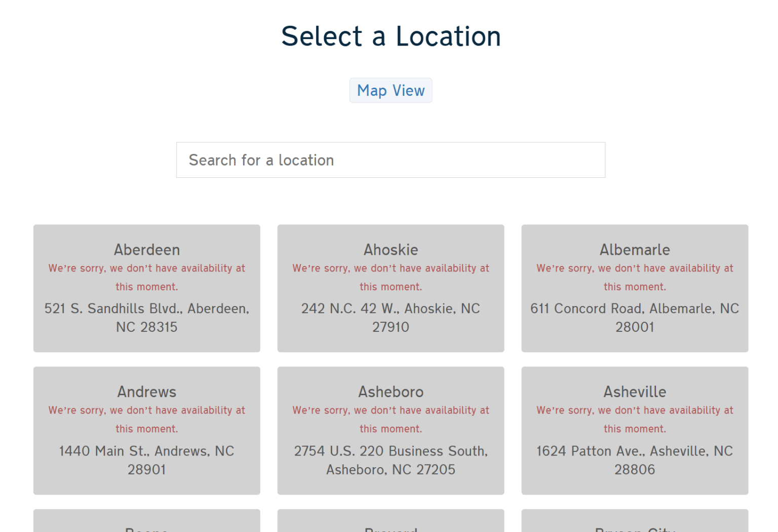Click the Aberdeen availability notice text

[x=146, y=277]
